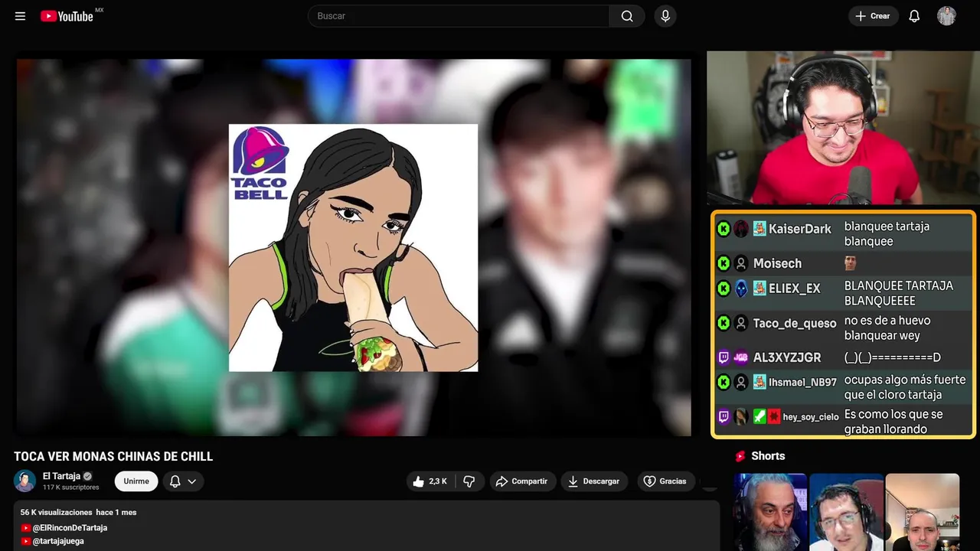Dislike the video with thumbs down
Image resolution: width=980 pixels, height=551 pixels.
click(x=469, y=481)
